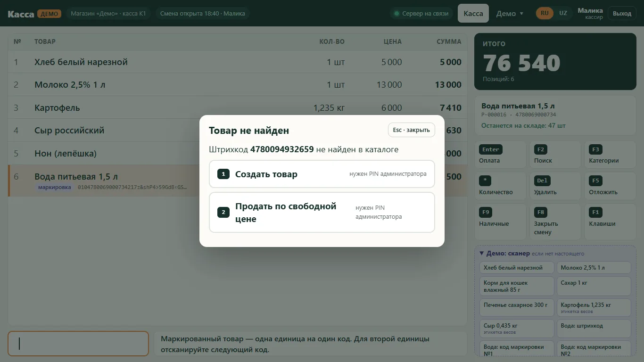The height and width of the screenshot is (362, 644).
Task: Click the Касса ДЕМО logo
Action: click(x=34, y=14)
